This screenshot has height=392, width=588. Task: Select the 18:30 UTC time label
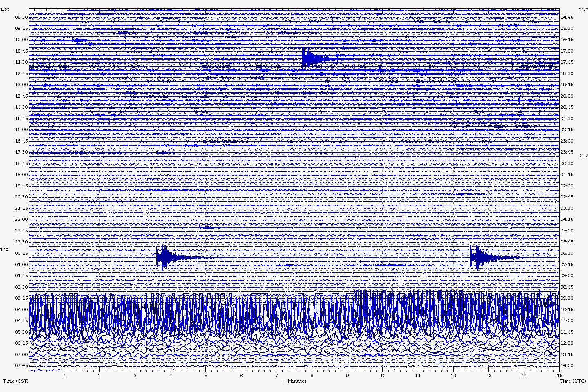(567, 73)
